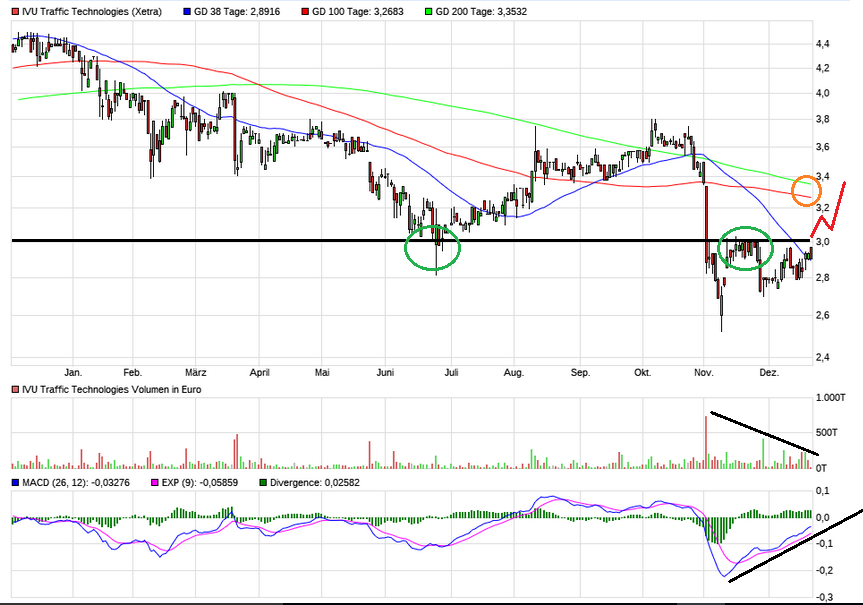The height and width of the screenshot is (605, 863).
Task: Click the 'Juli' month label on axis
Action: click(x=451, y=373)
